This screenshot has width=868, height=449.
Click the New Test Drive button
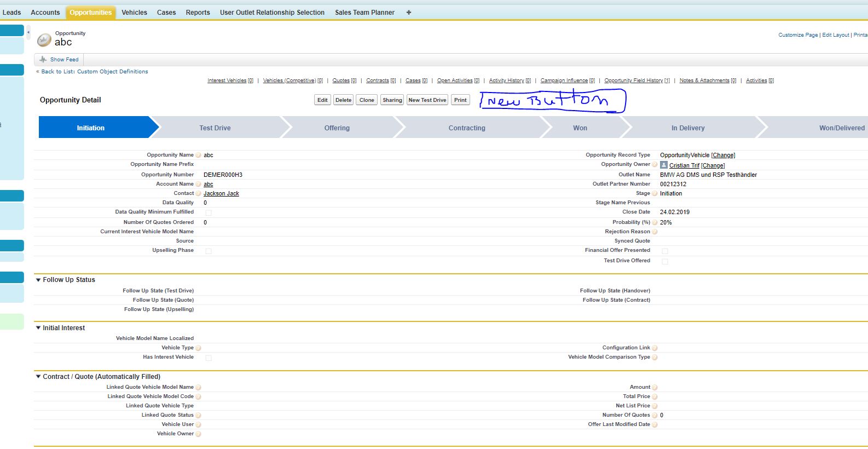(x=427, y=100)
